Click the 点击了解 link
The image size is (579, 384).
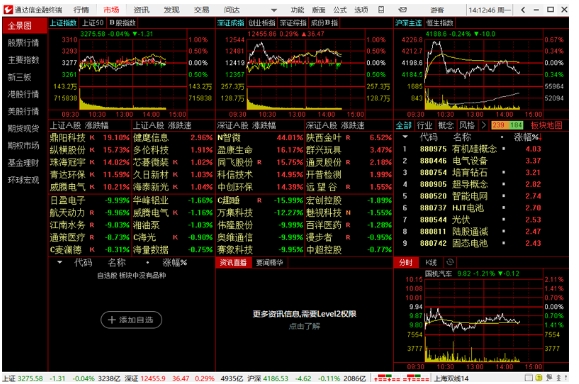tap(304, 326)
